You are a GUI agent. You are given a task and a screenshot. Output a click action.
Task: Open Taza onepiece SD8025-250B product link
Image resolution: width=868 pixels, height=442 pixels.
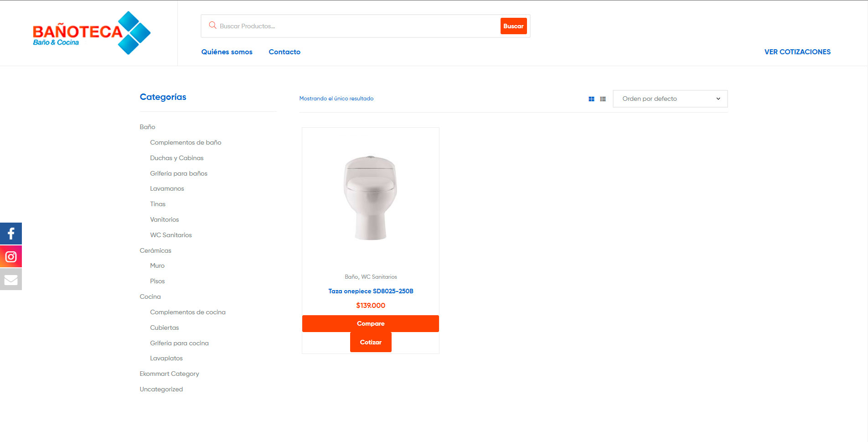point(371,291)
